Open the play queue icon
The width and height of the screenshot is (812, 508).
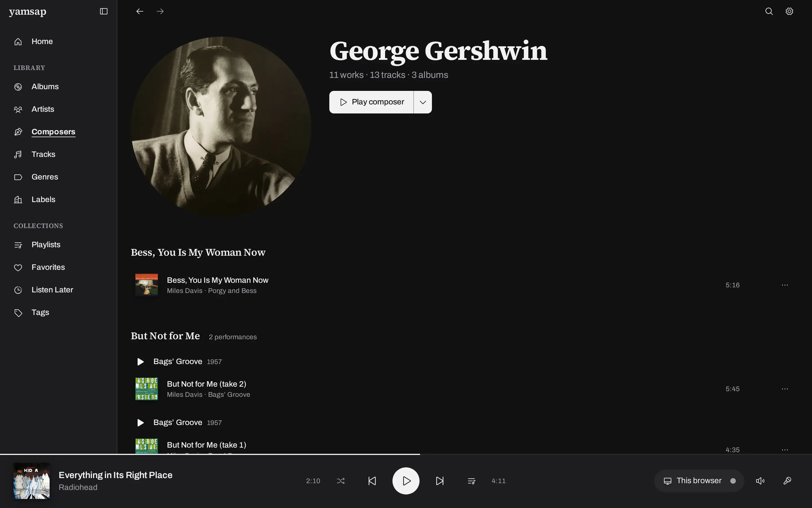[471, 481]
